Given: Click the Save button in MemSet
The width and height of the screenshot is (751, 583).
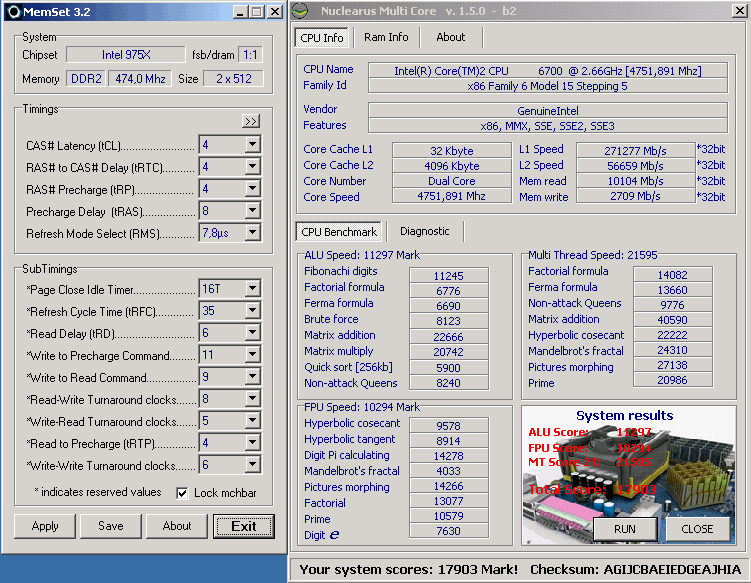Looking at the screenshot, I should click(111, 526).
